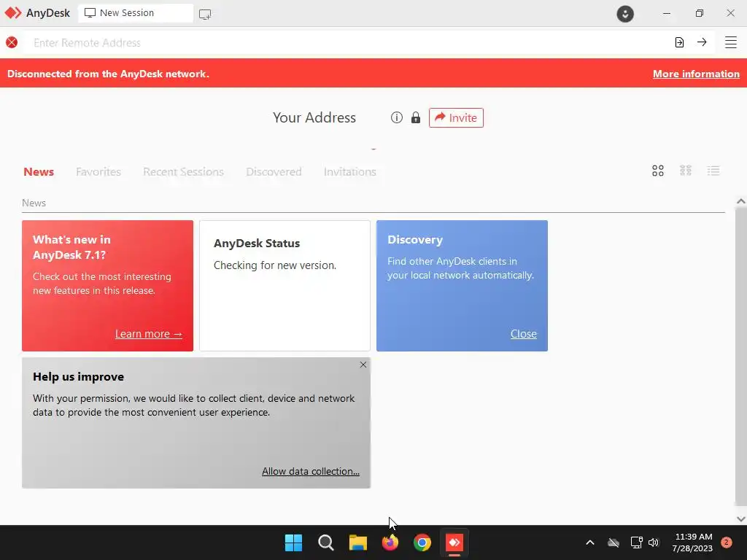Click the 'What's new in AnyDesk 7.1?' heading
This screenshot has width=747, height=560.
click(71, 247)
